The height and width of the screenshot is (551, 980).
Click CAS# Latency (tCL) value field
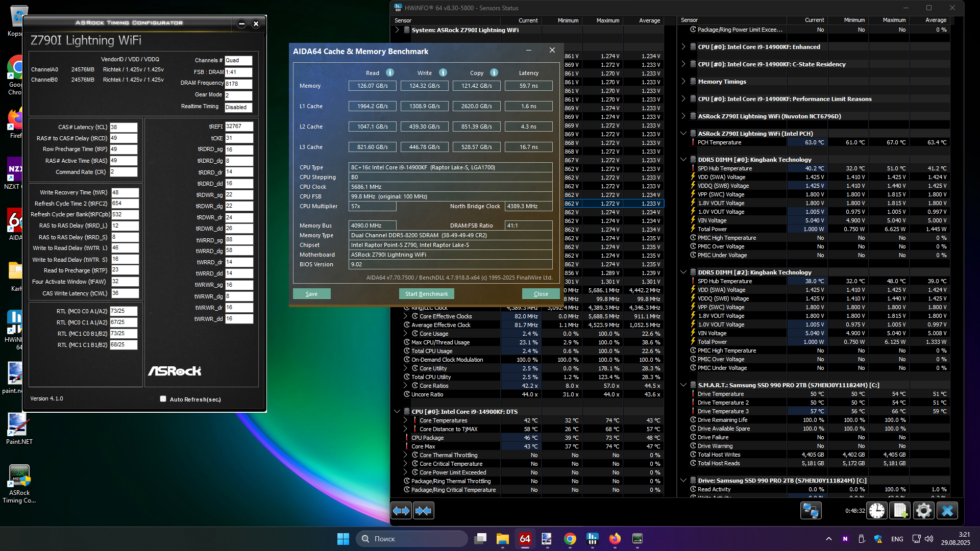click(x=124, y=127)
